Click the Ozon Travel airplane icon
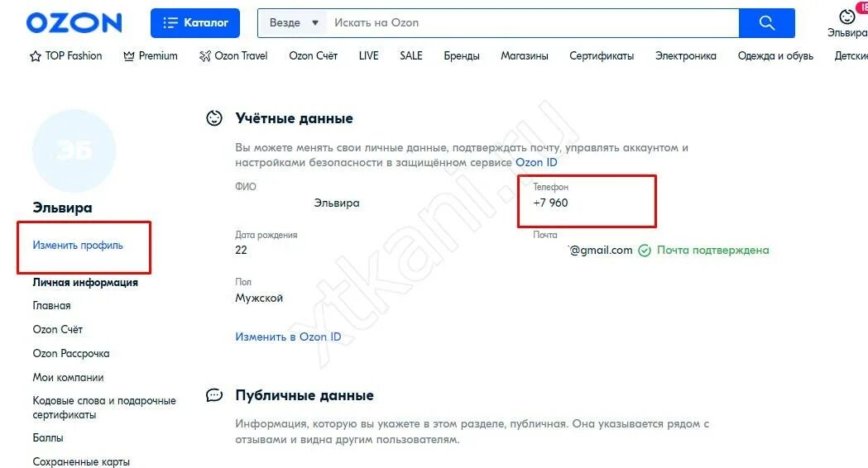The width and height of the screenshot is (868, 468). tap(205, 56)
